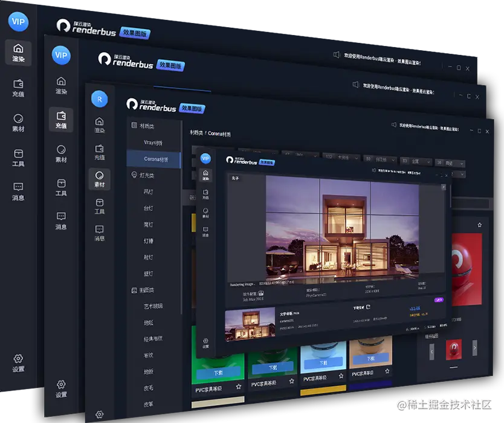
Task: Click the large red ball material preview
Action: coord(467,270)
